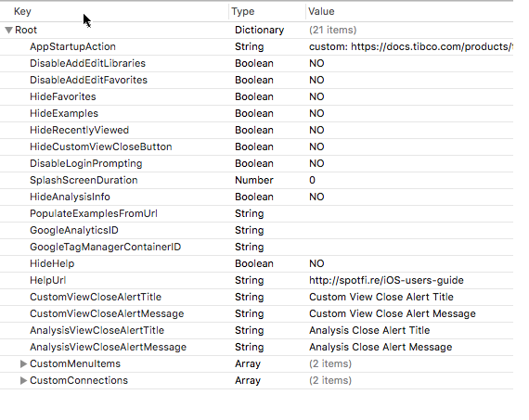Select the SplashScreenDuration key
The width and height of the screenshot is (529, 420).
click(x=84, y=180)
